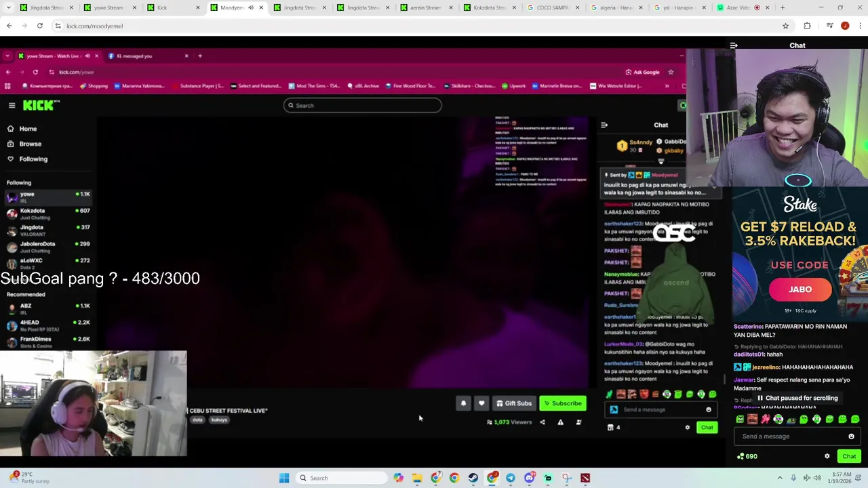Switch to the Azar: Video tab

[x=743, y=7]
